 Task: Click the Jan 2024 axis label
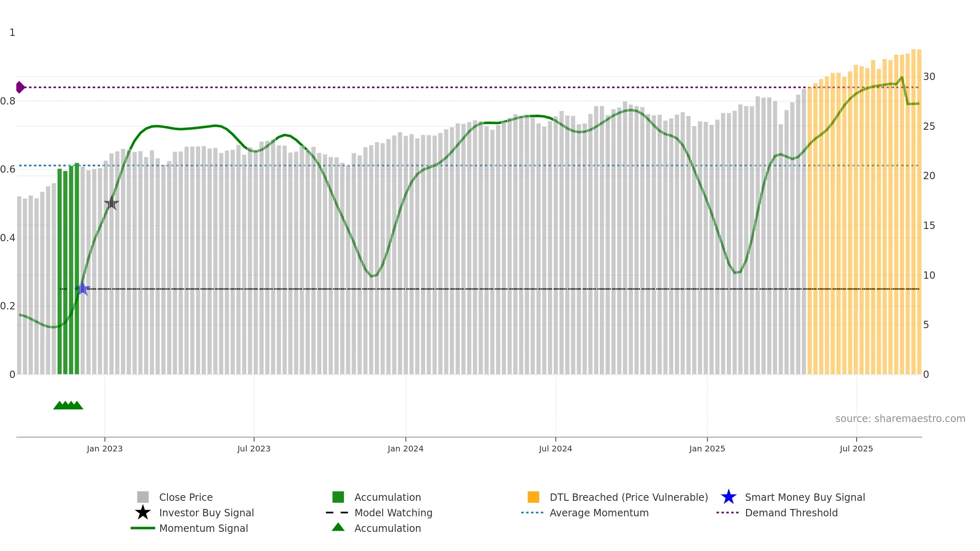(405, 449)
